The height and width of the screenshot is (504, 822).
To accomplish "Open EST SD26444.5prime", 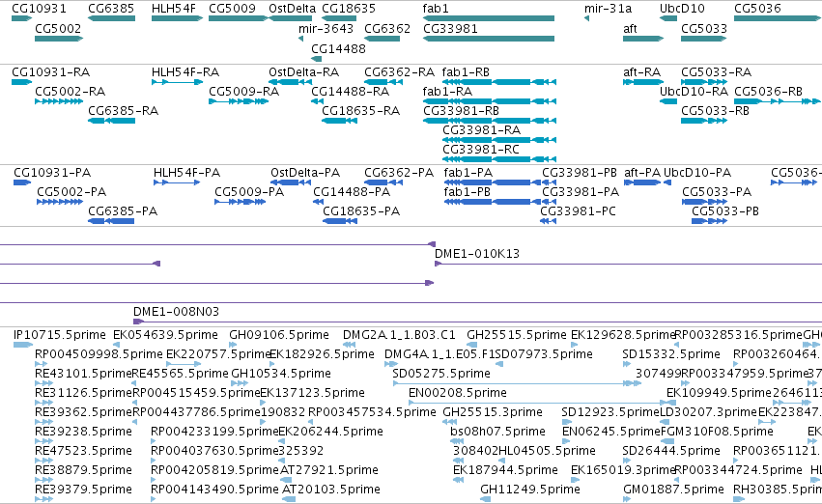I will pos(671,451).
